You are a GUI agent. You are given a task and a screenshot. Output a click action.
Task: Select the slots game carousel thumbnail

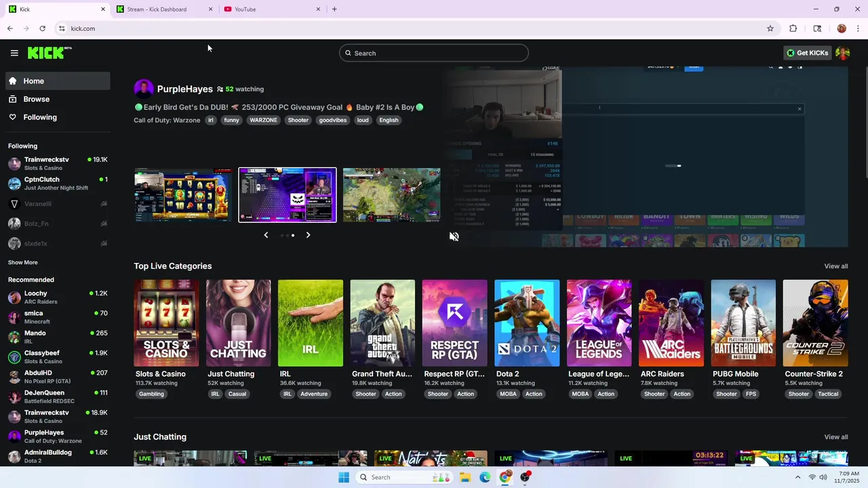point(183,195)
